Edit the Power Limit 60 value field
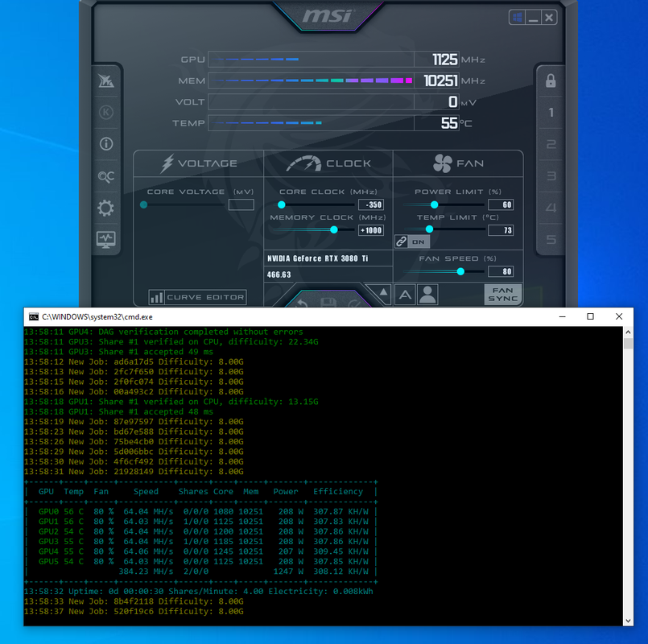 501,204
